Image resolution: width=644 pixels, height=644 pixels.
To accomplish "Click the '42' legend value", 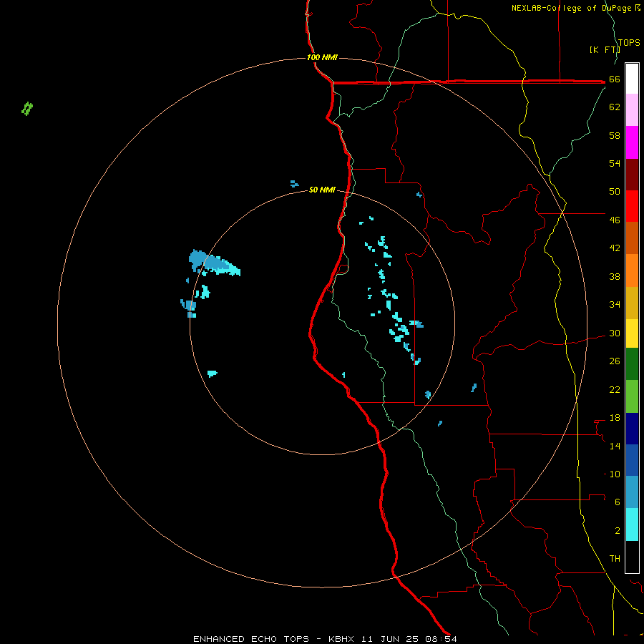I will (615, 248).
